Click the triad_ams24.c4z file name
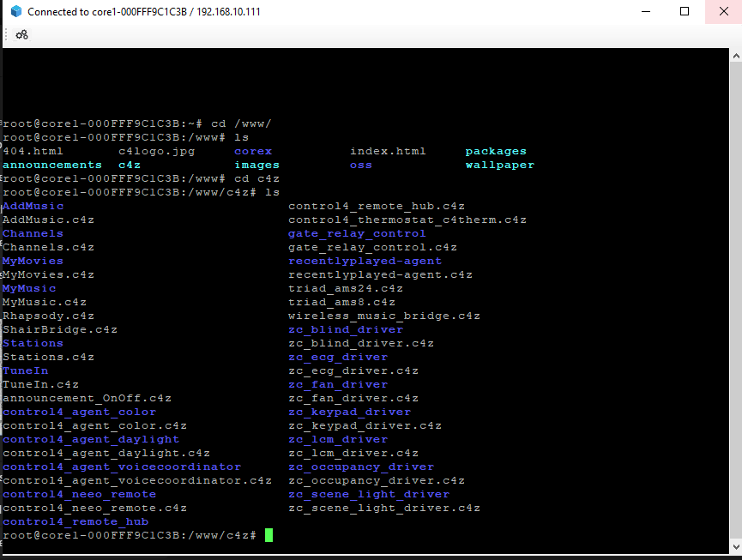The height and width of the screenshot is (560, 742). (x=346, y=288)
